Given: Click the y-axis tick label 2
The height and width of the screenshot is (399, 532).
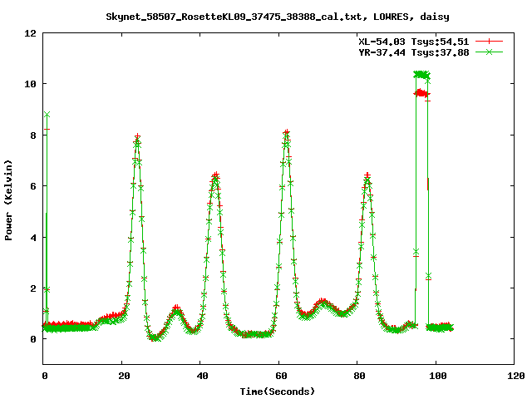Looking at the screenshot, I should tap(33, 288).
